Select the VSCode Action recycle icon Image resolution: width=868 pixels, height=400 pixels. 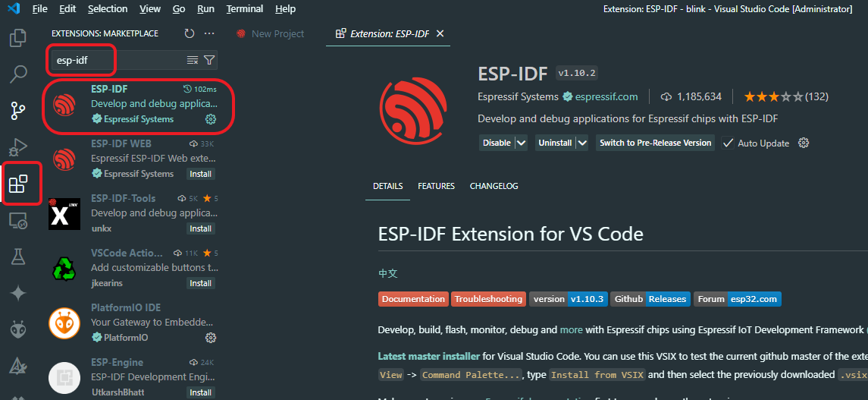pos(64,269)
